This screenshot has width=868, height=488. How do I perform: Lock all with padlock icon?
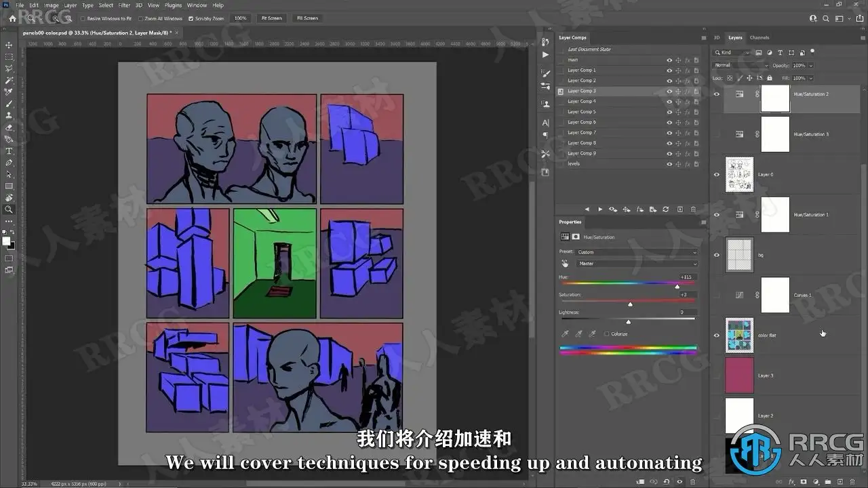[769, 78]
